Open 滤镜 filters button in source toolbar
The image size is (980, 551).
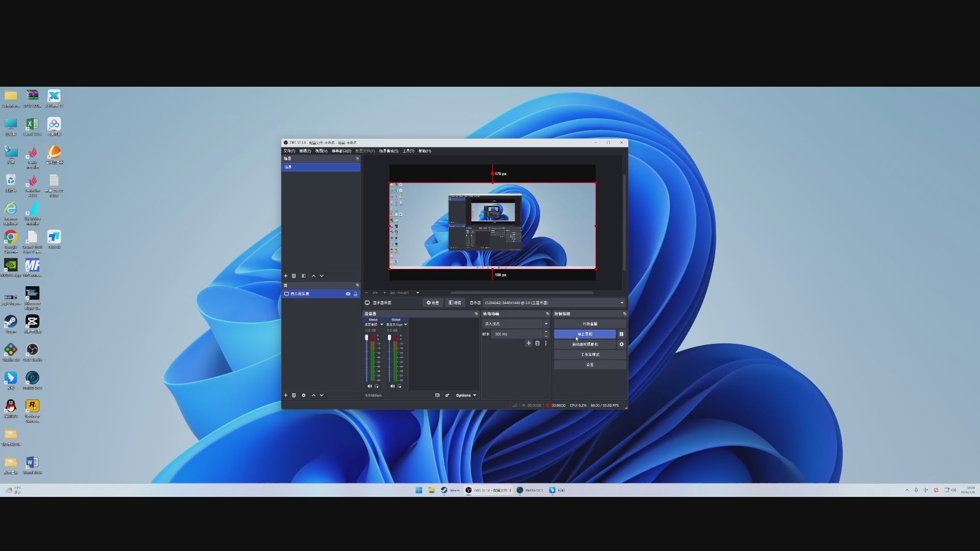[455, 303]
